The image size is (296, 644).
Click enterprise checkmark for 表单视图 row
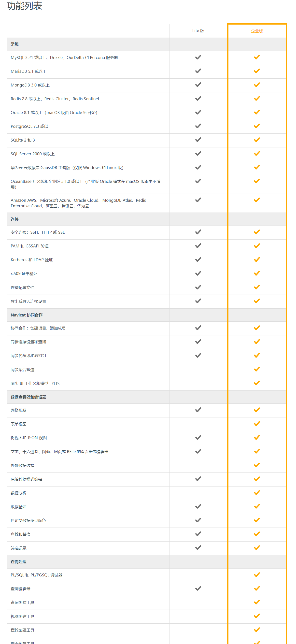[x=257, y=424]
